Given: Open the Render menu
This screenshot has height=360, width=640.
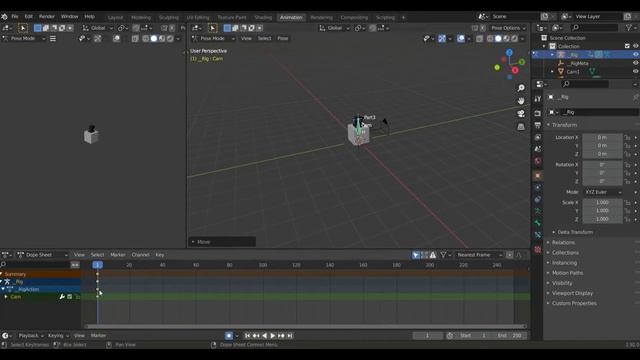Looking at the screenshot, I should pos(47,16).
